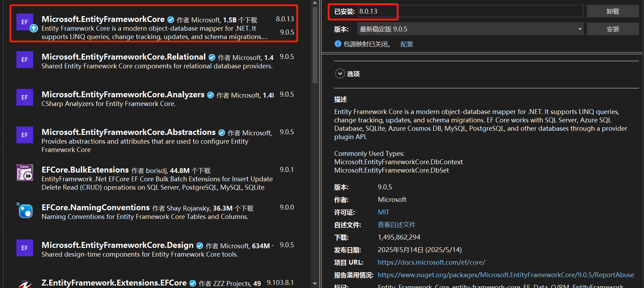The height and width of the screenshot is (288, 644).
Task: Click the blue info icon beside 包源映射已关闭
Action: (338, 44)
